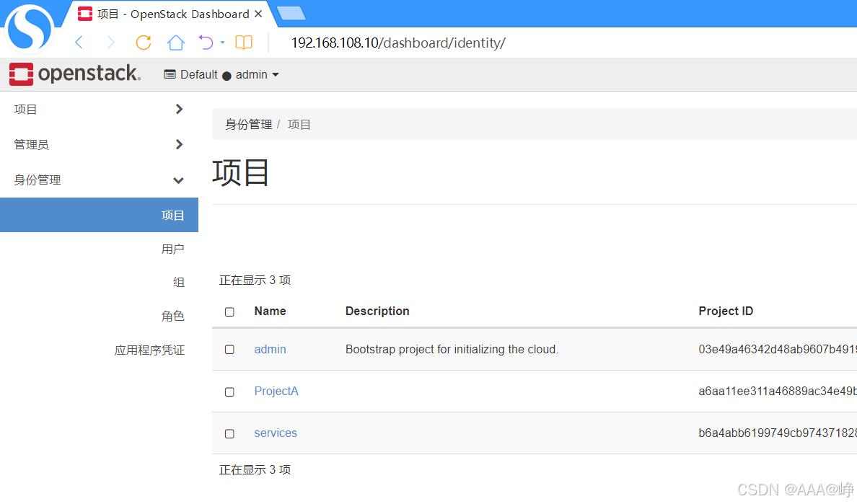Screen dimensions: 857x504
Task: Click the bottom 正在显示 3 项 count text
Action: 255,469
